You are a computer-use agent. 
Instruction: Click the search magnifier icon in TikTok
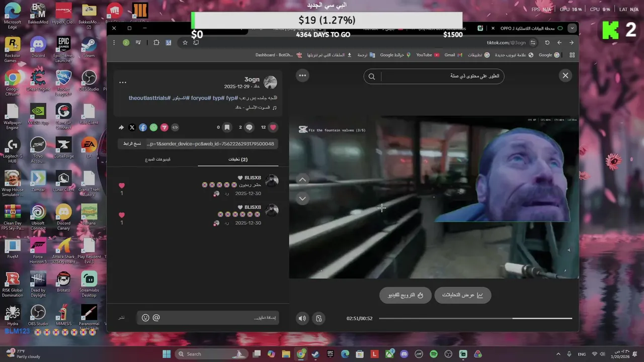372,76
